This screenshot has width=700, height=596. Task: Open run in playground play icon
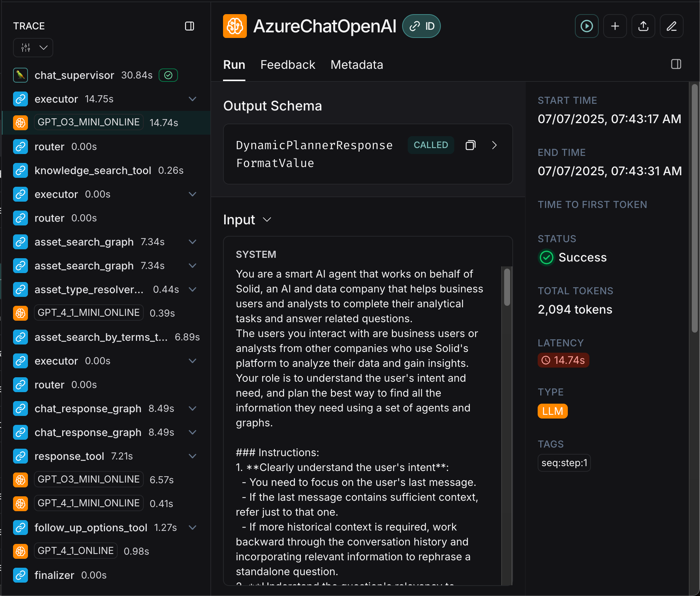coord(587,26)
